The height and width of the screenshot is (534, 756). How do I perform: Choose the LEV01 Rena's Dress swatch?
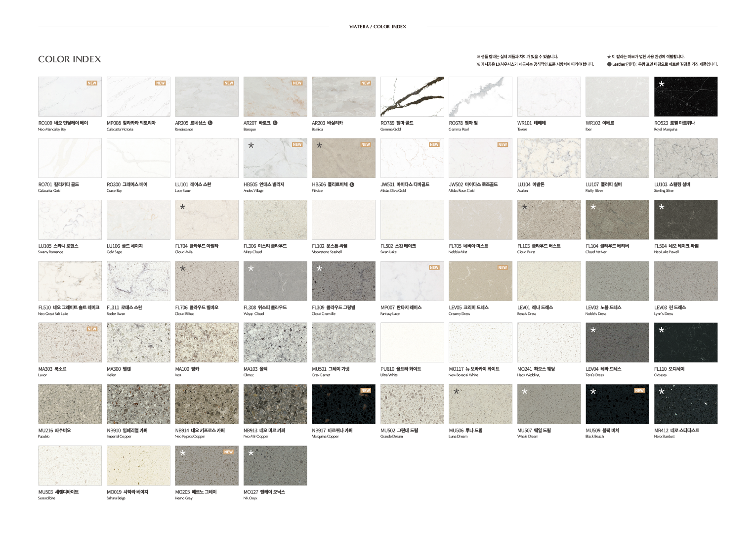click(549, 281)
